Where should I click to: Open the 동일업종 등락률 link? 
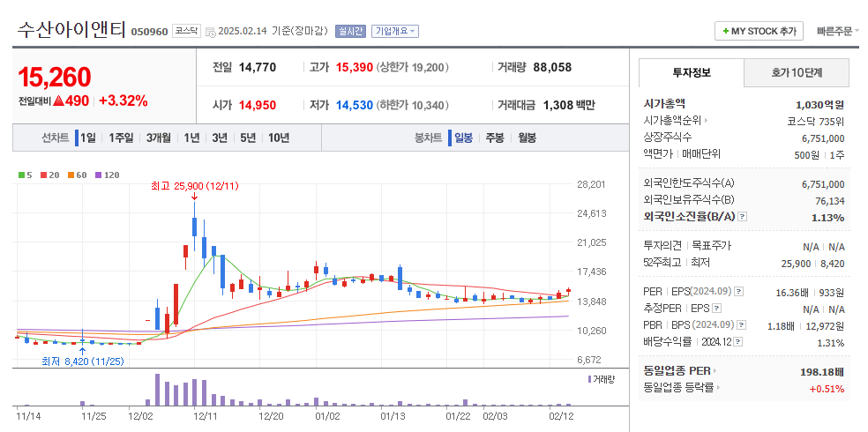pos(682,388)
